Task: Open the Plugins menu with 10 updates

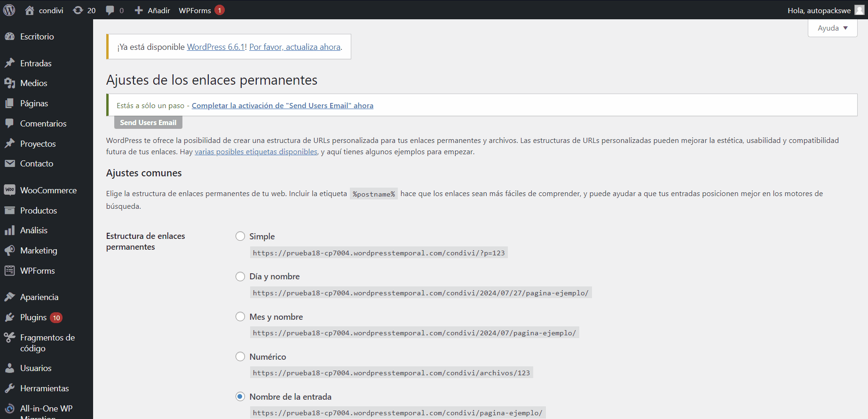Action: [33, 317]
